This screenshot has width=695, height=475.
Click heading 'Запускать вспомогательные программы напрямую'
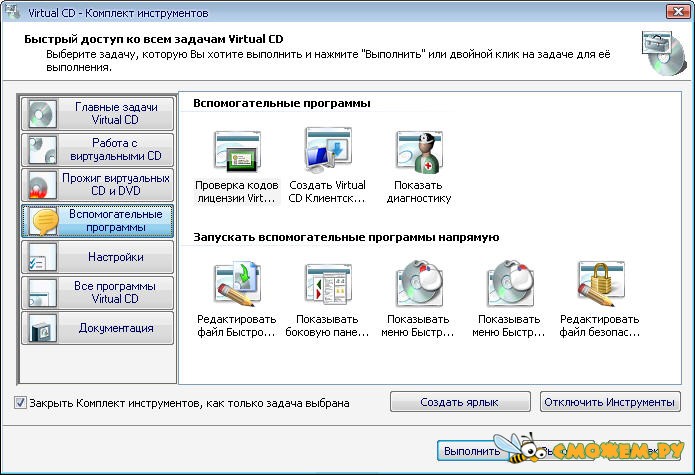point(346,238)
